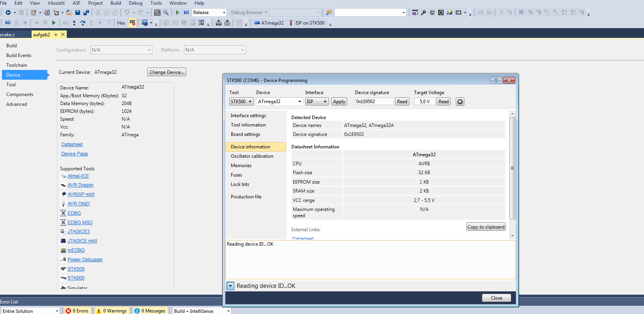The image size is (644, 314).
Task: Click the Close button in dialog
Action: pos(496,298)
